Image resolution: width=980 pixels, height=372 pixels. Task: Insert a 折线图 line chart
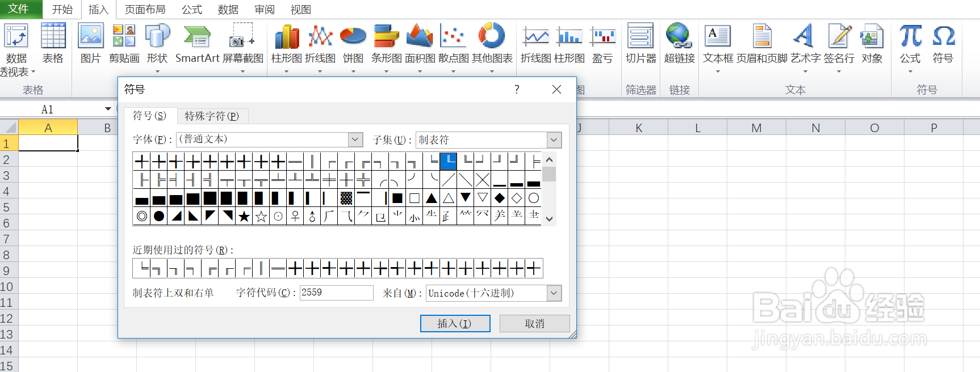tap(320, 48)
